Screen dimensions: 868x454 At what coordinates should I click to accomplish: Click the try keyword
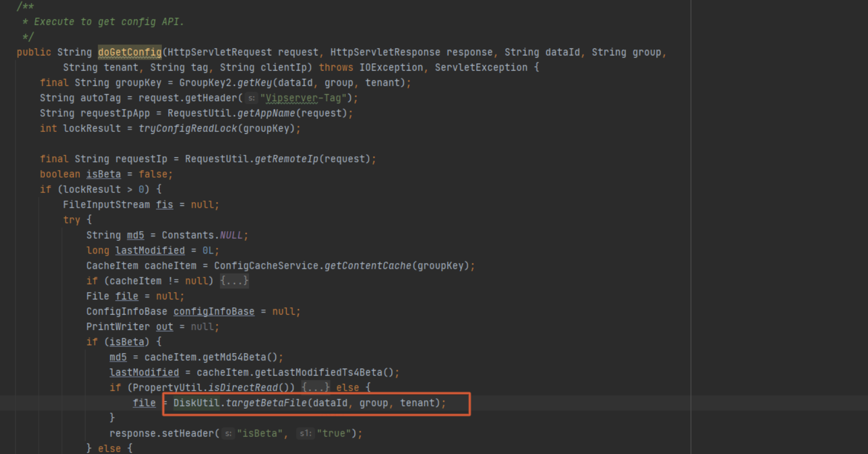point(72,220)
